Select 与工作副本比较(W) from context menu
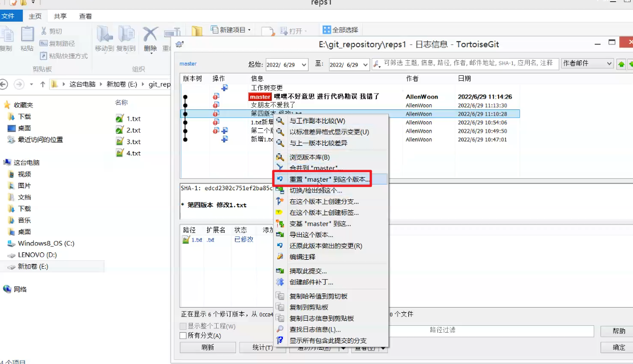 [x=330, y=121]
